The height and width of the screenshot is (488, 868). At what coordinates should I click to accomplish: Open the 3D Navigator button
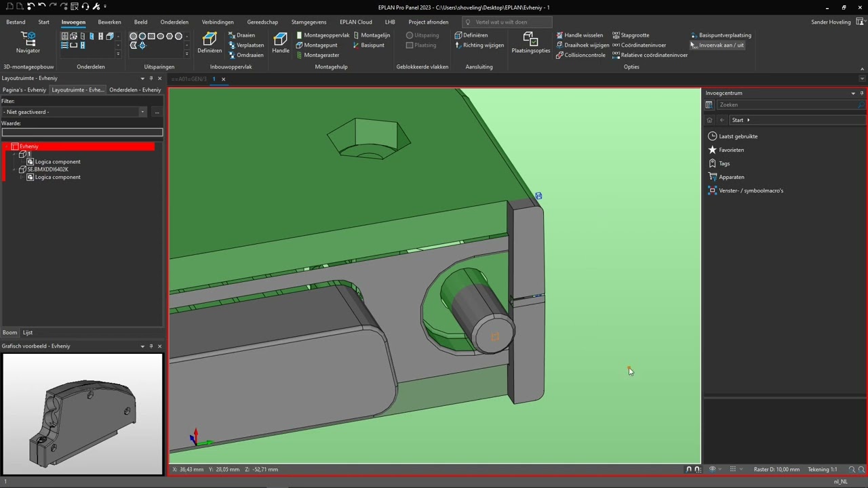(28, 43)
